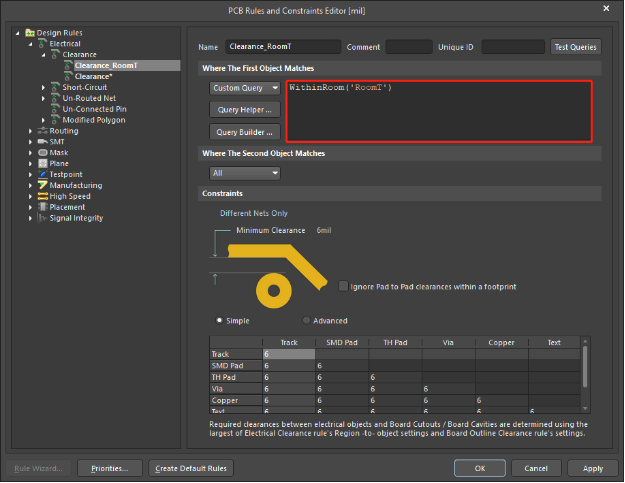The height and width of the screenshot is (483, 625).
Task: Collapse the Electrical tree node
Action: (x=30, y=44)
